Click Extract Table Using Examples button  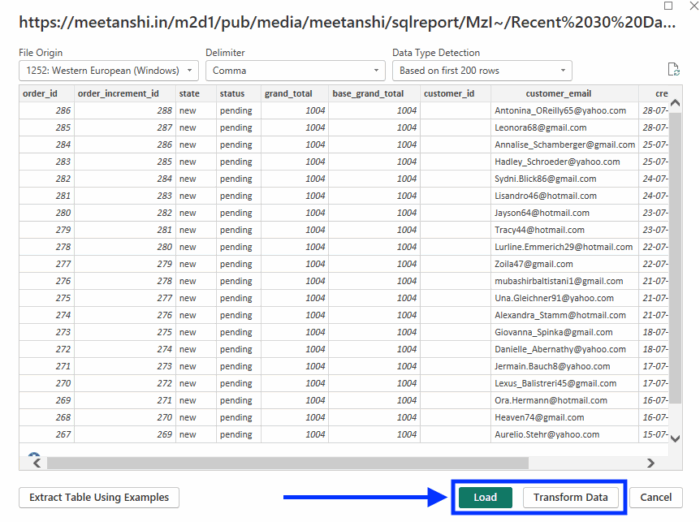[x=99, y=497]
